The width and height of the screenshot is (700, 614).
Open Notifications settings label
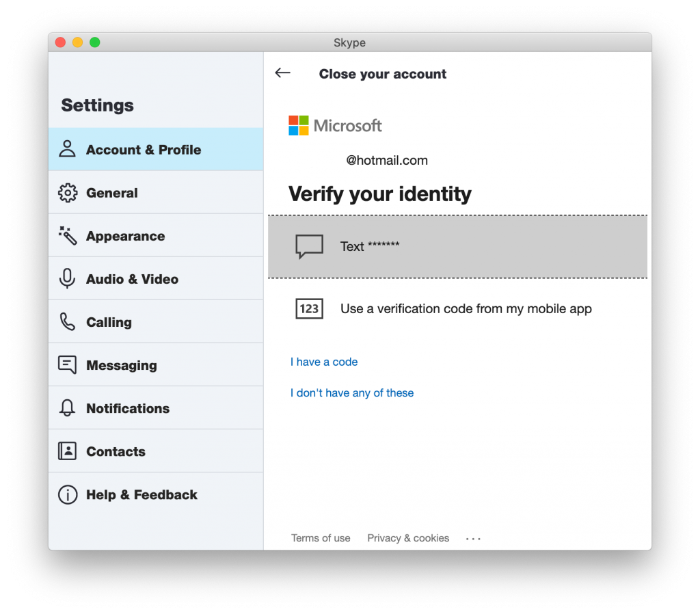point(128,408)
